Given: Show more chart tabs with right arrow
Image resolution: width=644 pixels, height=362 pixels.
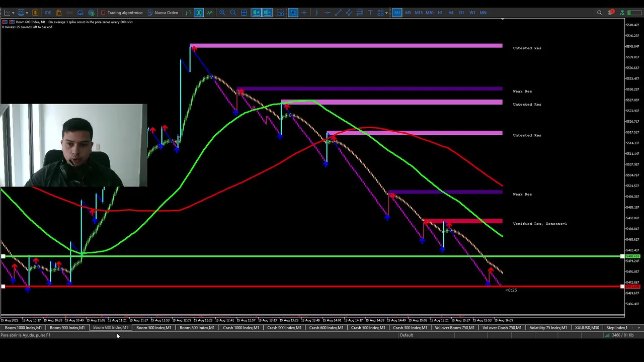Looking at the screenshot, I should 639,328.
